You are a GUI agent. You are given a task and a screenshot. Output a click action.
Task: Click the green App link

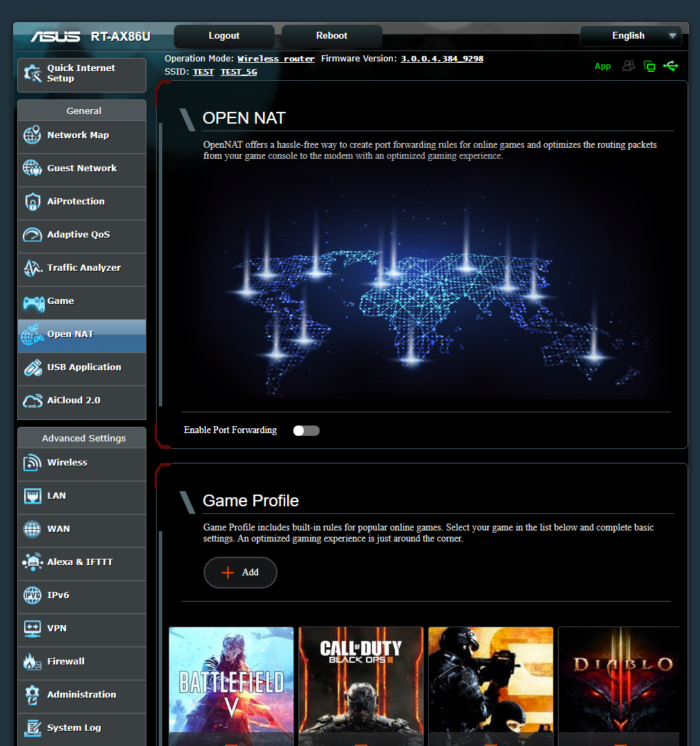tap(603, 66)
